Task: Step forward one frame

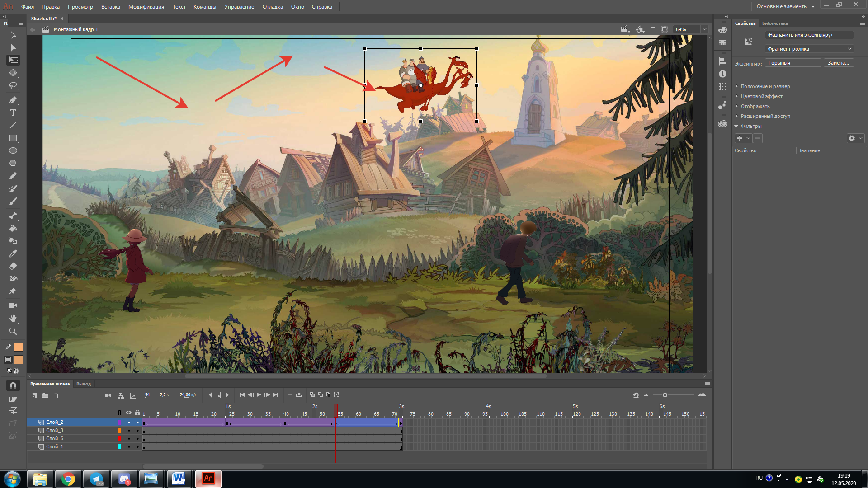Action: point(267,395)
